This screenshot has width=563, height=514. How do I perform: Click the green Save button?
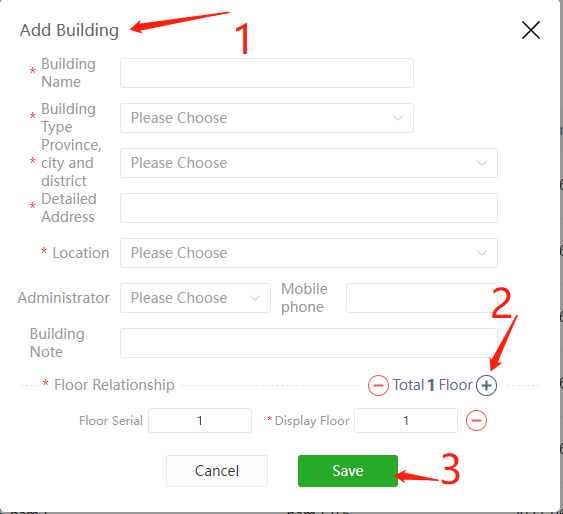pos(348,471)
